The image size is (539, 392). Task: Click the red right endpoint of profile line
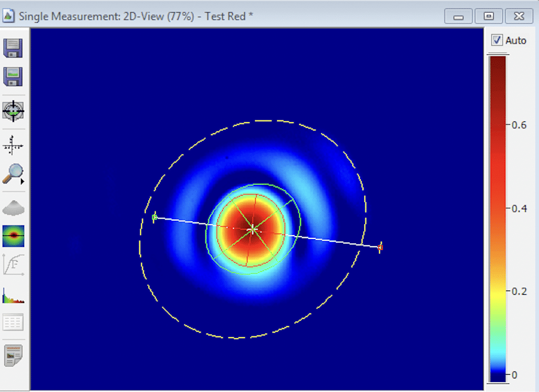pos(380,247)
